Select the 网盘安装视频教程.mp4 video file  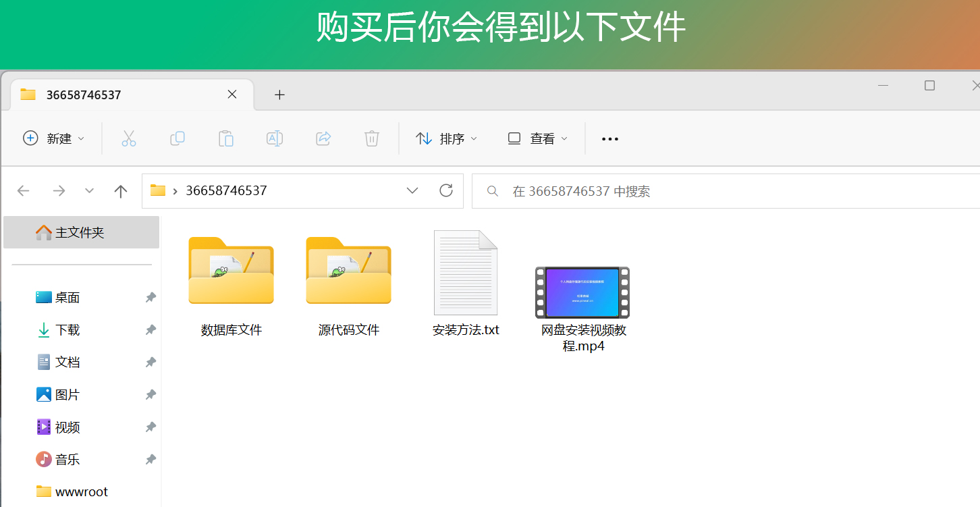click(x=583, y=304)
